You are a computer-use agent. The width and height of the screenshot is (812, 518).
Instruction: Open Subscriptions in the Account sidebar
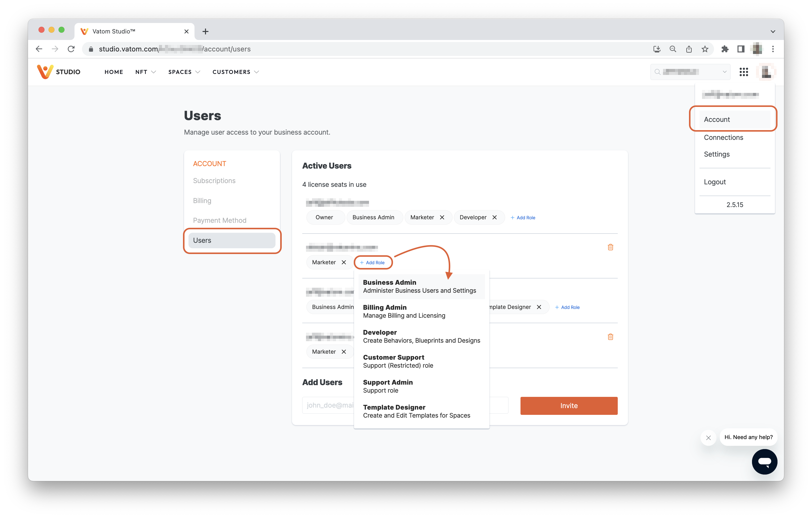(214, 181)
